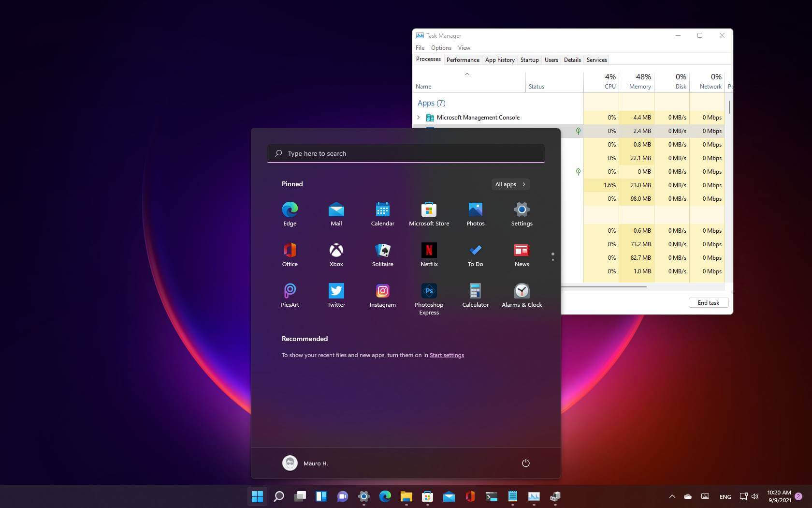Open the Solitaire pinned app

[382, 254]
